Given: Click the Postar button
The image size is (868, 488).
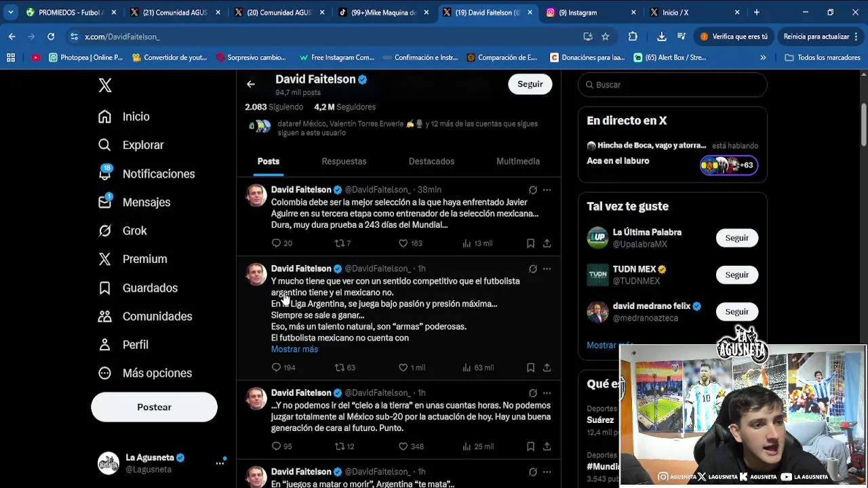Looking at the screenshot, I should 154,407.
